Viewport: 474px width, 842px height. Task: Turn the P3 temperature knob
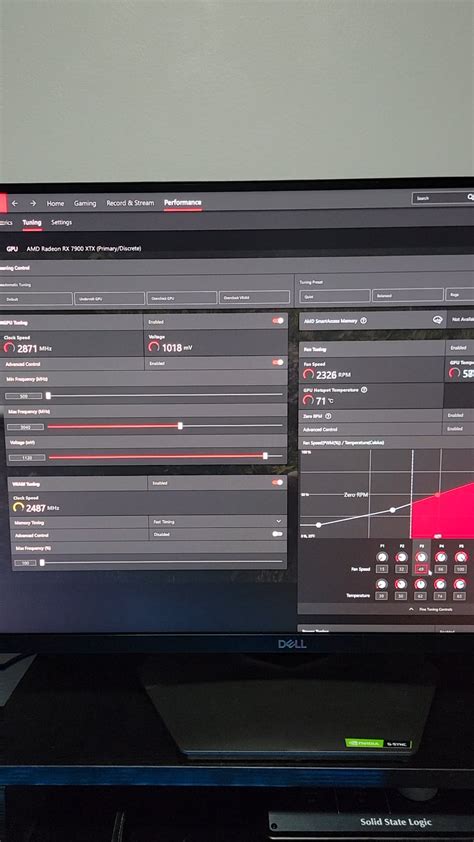421,584
